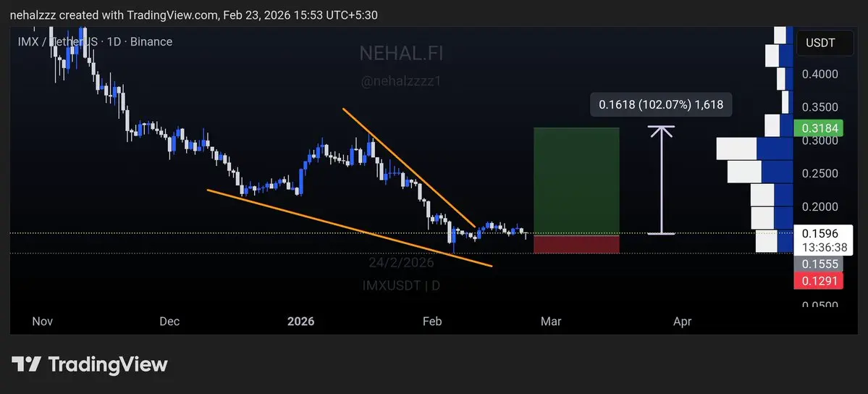Select the upper orange descending trendline
The height and width of the screenshot is (394, 868).
click(408, 167)
